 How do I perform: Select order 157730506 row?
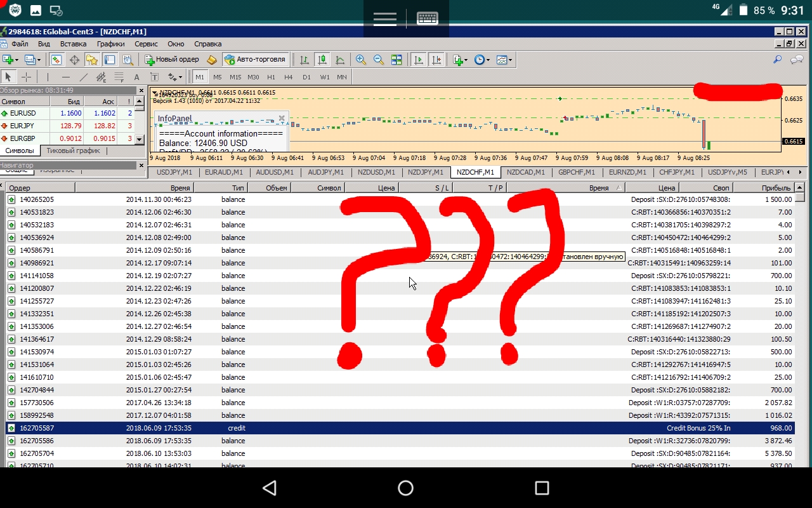coord(400,403)
